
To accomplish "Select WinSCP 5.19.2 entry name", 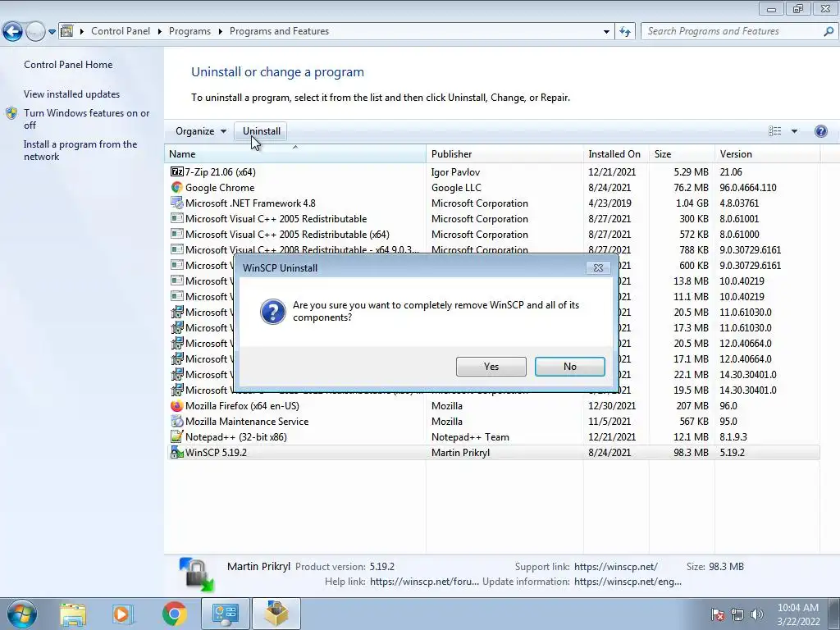I will click(216, 452).
